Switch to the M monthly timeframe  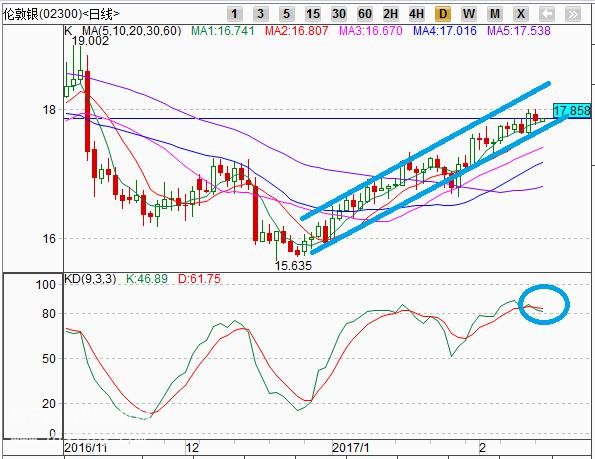point(495,14)
